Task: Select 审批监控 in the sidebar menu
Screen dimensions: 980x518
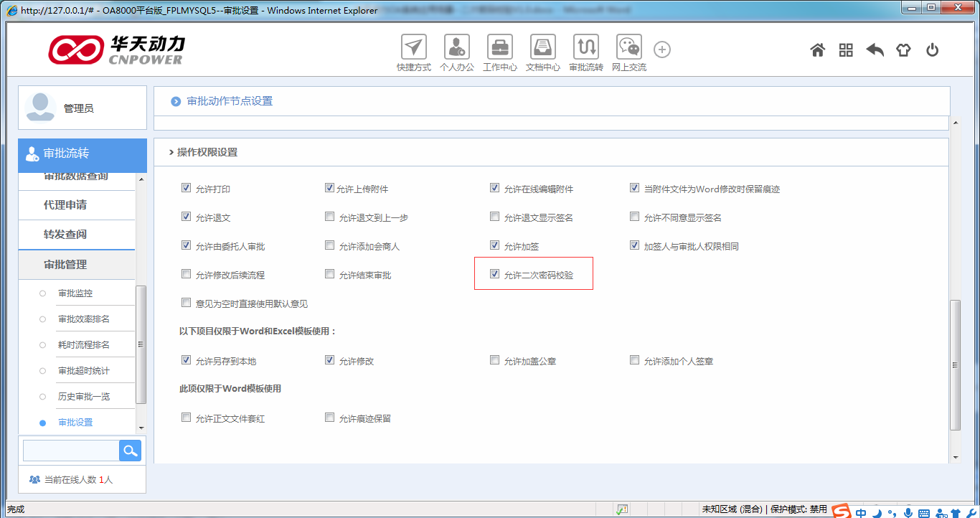Action: pos(75,293)
